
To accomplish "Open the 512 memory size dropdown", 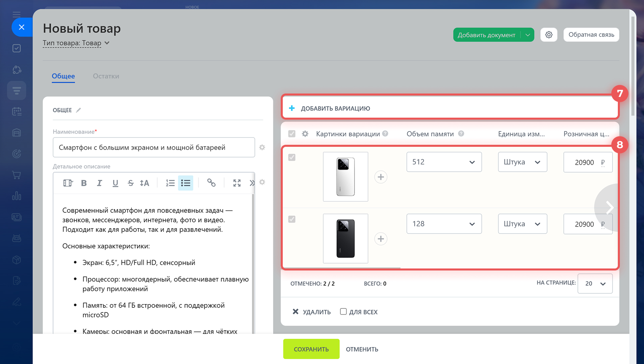I will click(x=444, y=162).
